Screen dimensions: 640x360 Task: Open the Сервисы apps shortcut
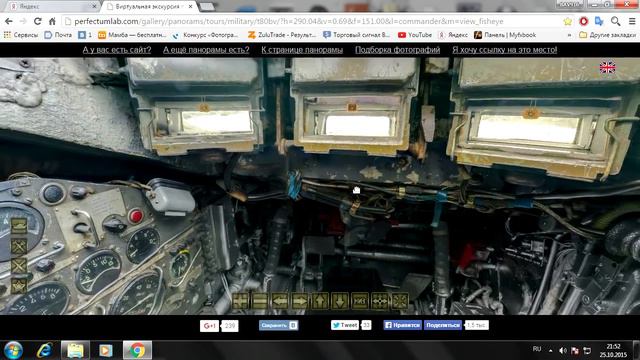click(x=21, y=35)
